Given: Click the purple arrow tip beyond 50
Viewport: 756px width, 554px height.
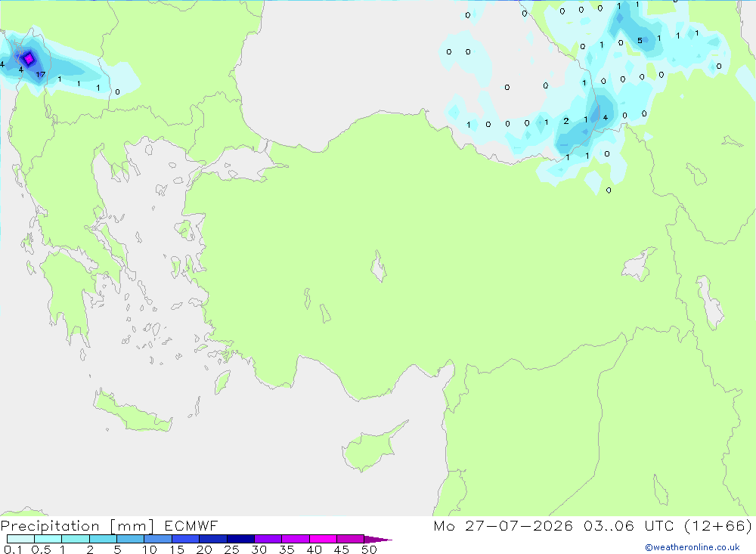Looking at the screenshot, I should (378, 539).
